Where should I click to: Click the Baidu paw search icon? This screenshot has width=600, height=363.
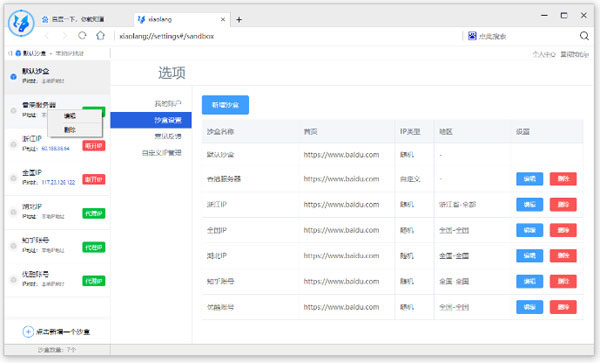(x=473, y=36)
